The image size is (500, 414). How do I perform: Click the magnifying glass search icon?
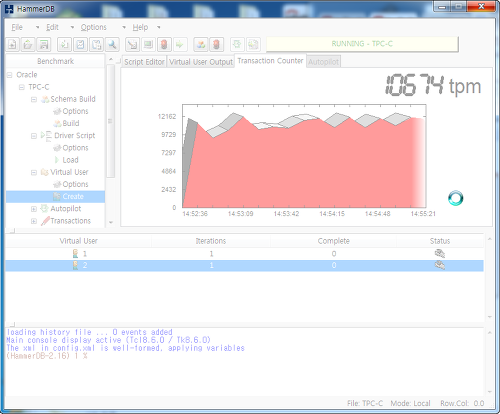pyautogui.click(x=112, y=44)
